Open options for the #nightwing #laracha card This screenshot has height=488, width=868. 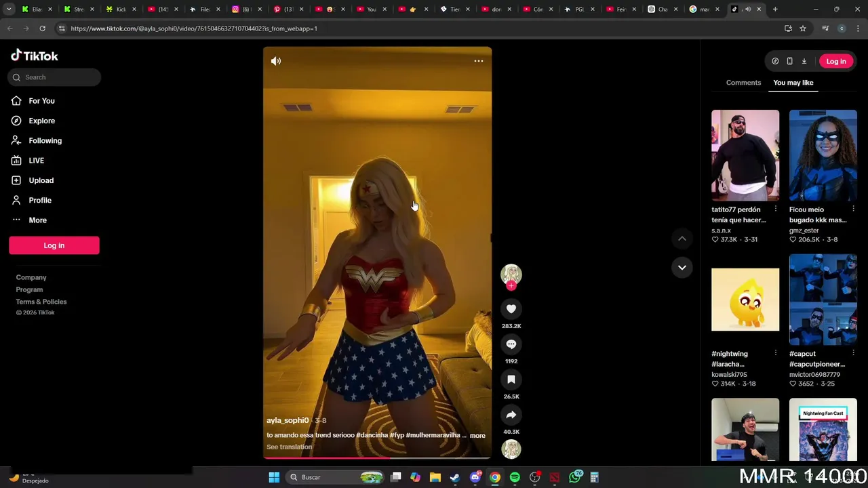pyautogui.click(x=775, y=353)
